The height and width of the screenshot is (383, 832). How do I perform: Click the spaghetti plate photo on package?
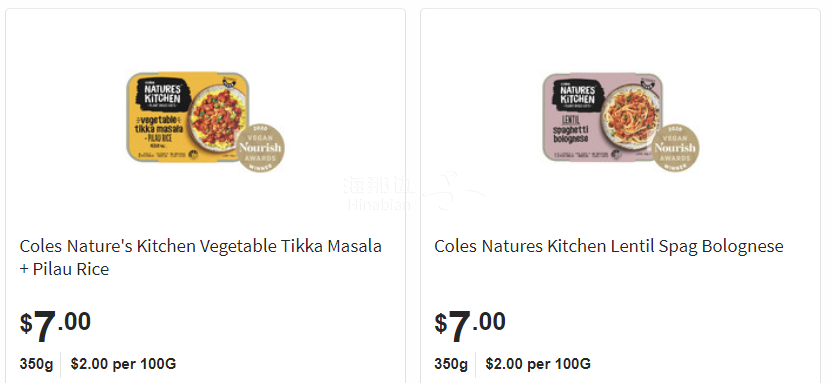pos(632,116)
